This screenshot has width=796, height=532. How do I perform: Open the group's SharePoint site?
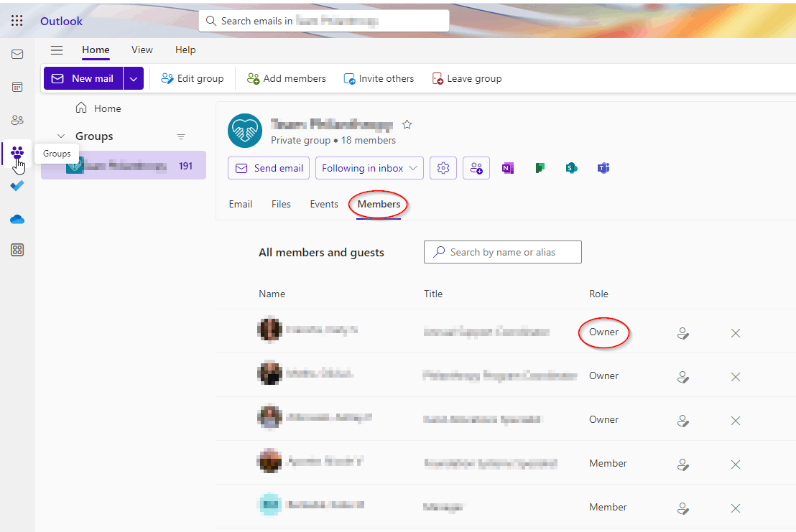pyautogui.click(x=572, y=168)
